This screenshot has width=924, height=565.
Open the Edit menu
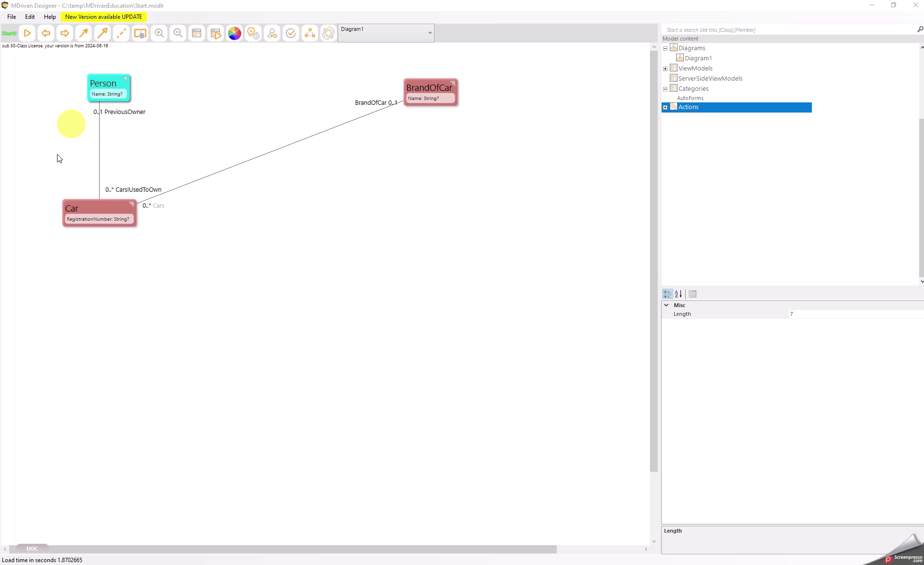tap(30, 16)
